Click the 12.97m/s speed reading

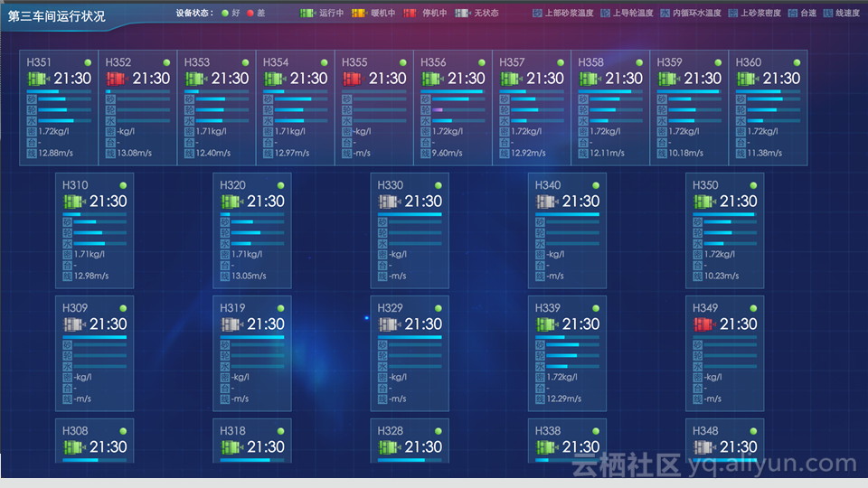pos(292,154)
